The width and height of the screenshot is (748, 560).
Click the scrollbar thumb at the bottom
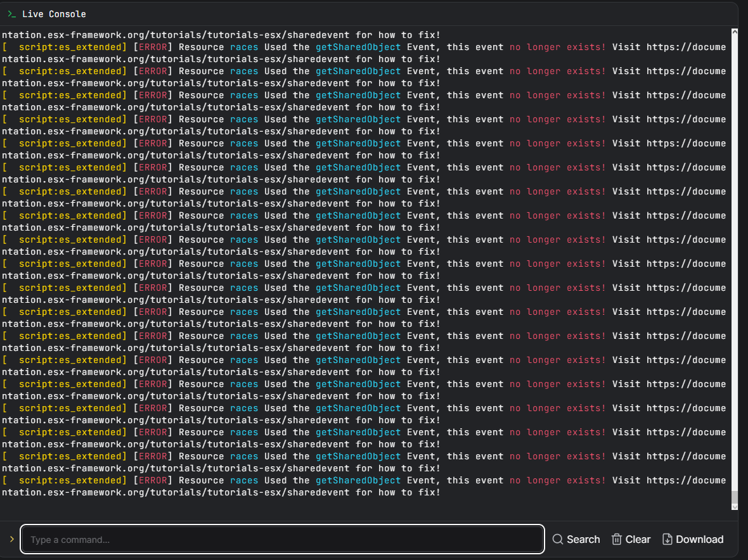pos(734,497)
